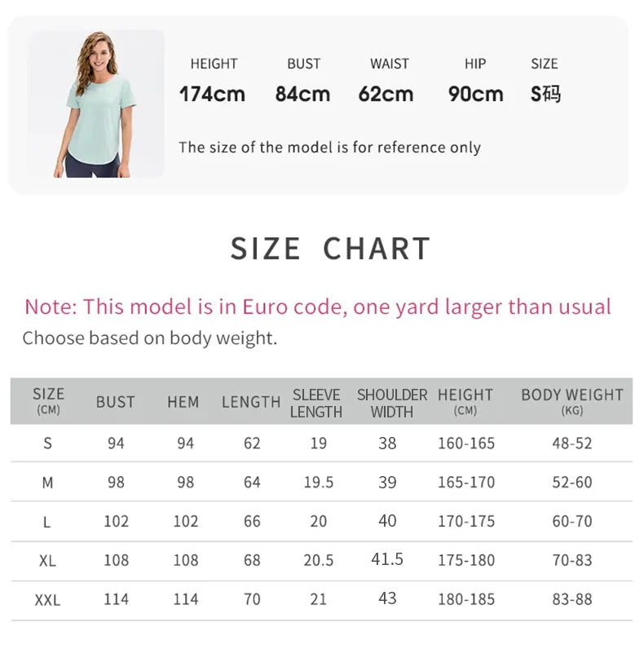Click the 19.5 sleeve length cell
The width and height of the screenshot is (644, 653).
coord(318,483)
